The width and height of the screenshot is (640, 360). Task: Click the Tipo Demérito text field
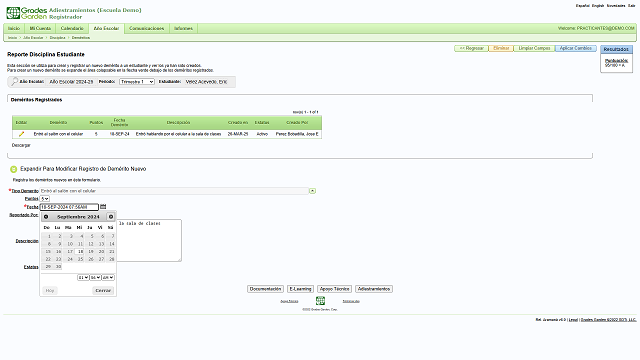click(x=174, y=191)
